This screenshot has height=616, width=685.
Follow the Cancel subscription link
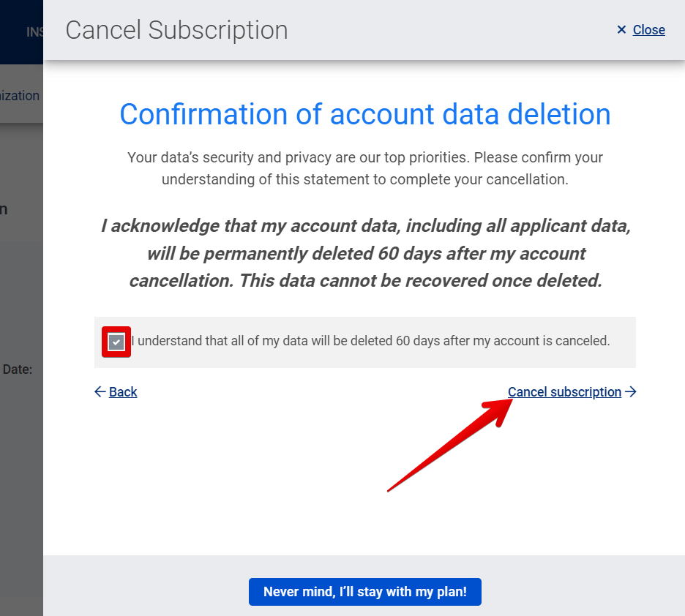tap(564, 391)
